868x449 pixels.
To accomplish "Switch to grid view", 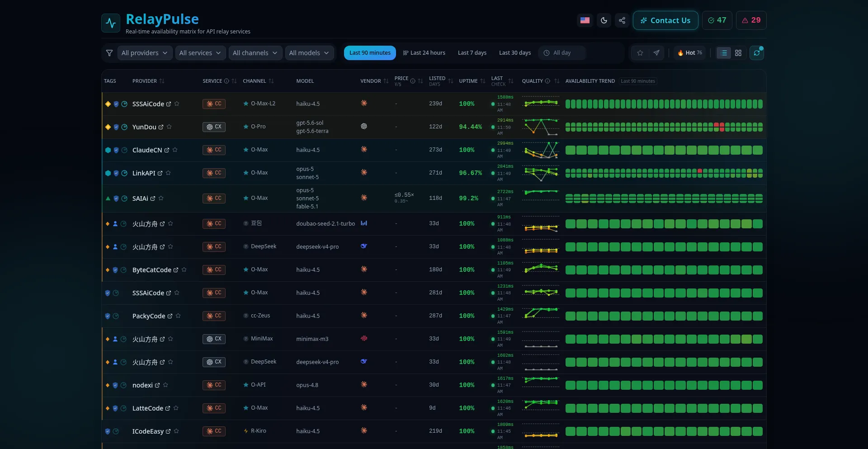I will coord(738,53).
